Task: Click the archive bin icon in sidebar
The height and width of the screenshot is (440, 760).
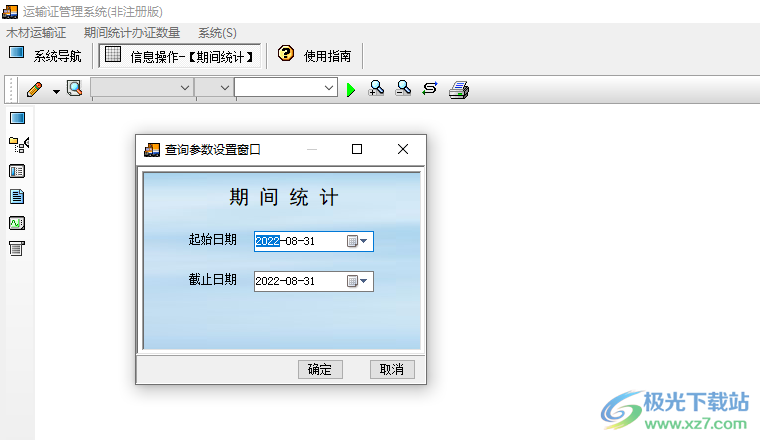Action: pos(16,249)
